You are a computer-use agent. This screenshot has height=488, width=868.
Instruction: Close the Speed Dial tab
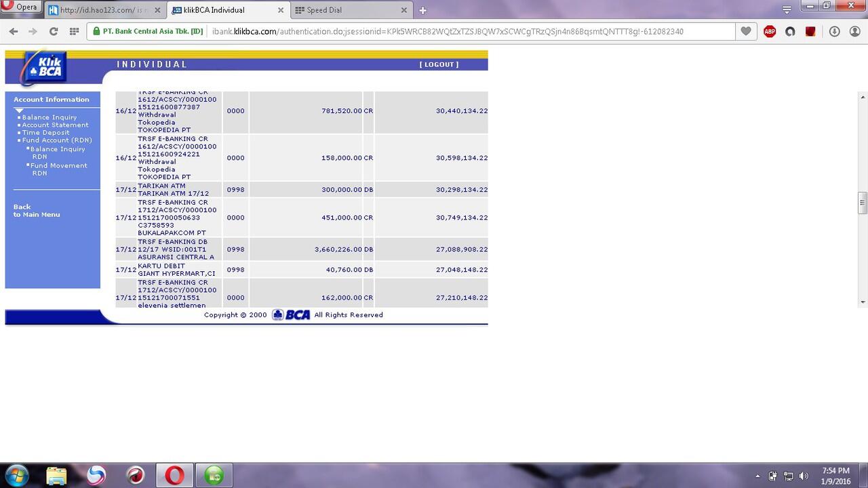coord(403,10)
